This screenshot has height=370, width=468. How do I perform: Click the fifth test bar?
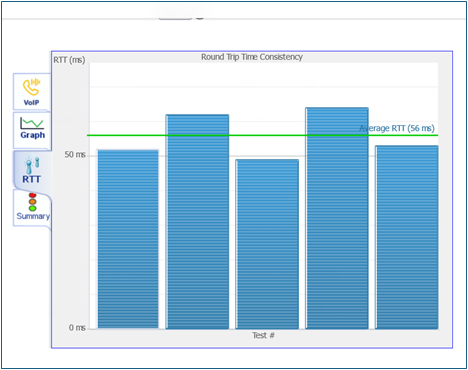point(406,237)
